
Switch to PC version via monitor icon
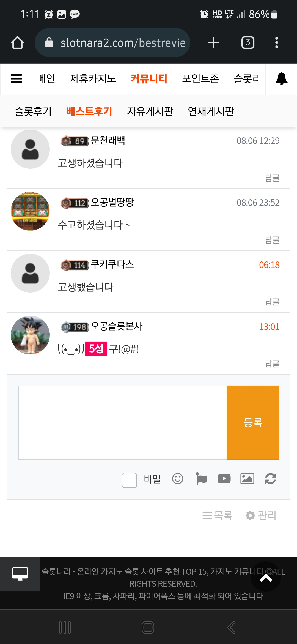pos(20,574)
